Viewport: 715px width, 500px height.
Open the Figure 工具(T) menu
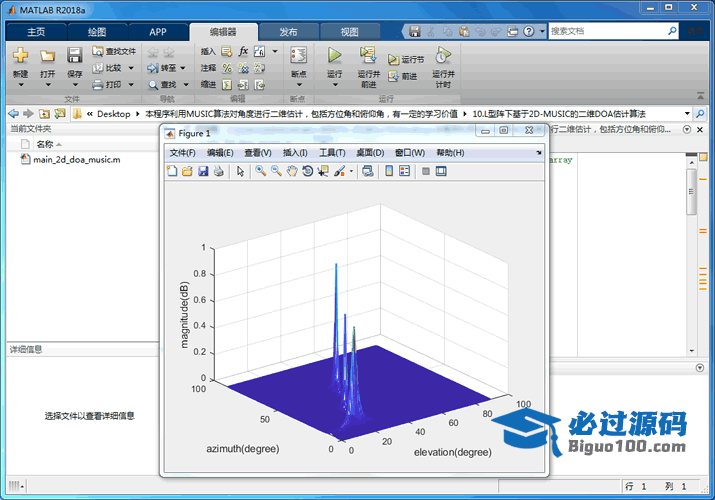pyautogui.click(x=332, y=153)
